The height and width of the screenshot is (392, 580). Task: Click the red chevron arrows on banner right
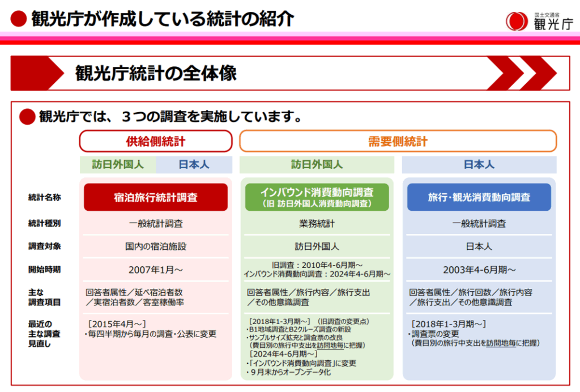tap(520, 73)
